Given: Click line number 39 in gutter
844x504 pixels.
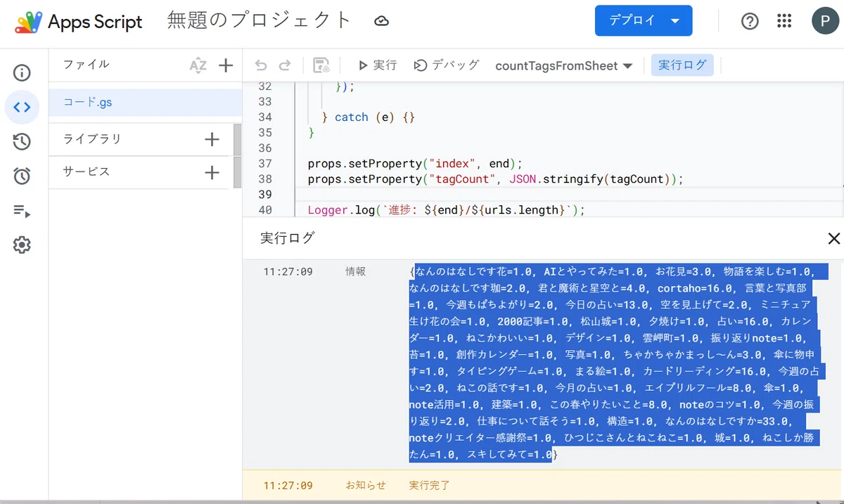Looking at the screenshot, I should pyautogui.click(x=264, y=194).
